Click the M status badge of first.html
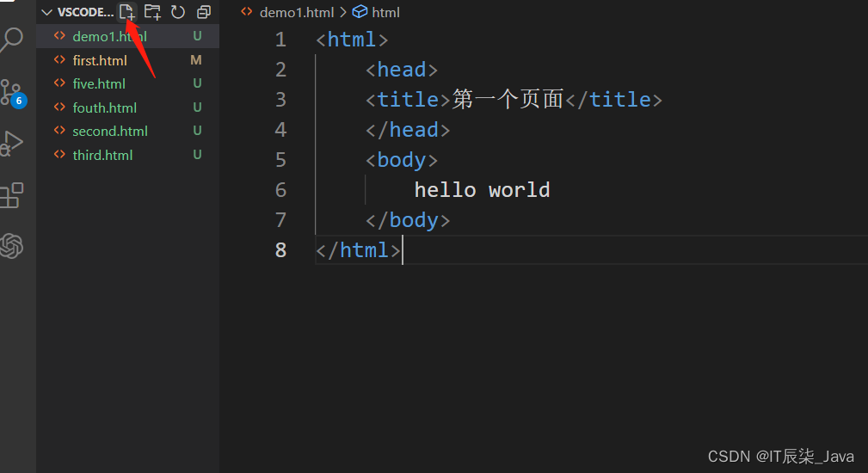The height and width of the screenshot is (473, 868). (196, 59)
